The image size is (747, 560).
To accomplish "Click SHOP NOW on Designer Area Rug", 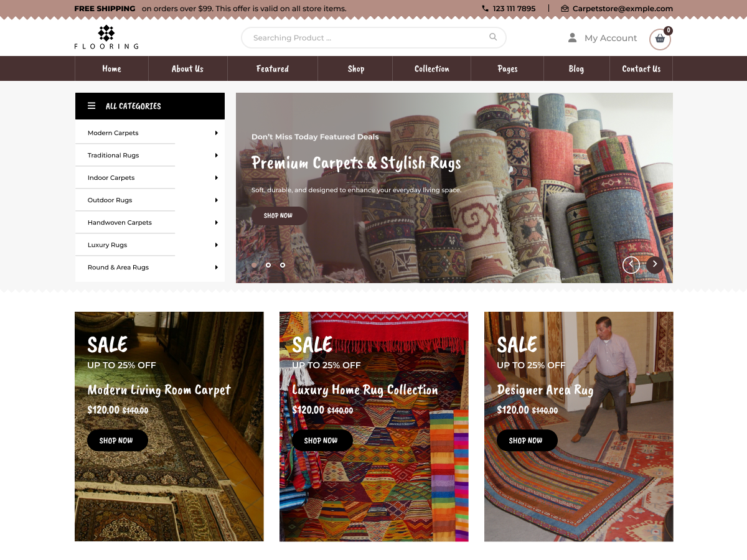I will [x=527, y=440].
